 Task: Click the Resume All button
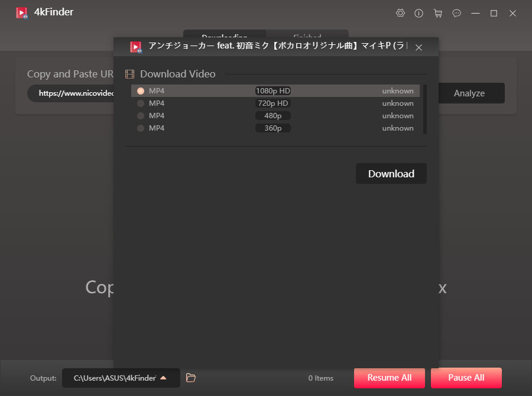(x=389, y=378)
